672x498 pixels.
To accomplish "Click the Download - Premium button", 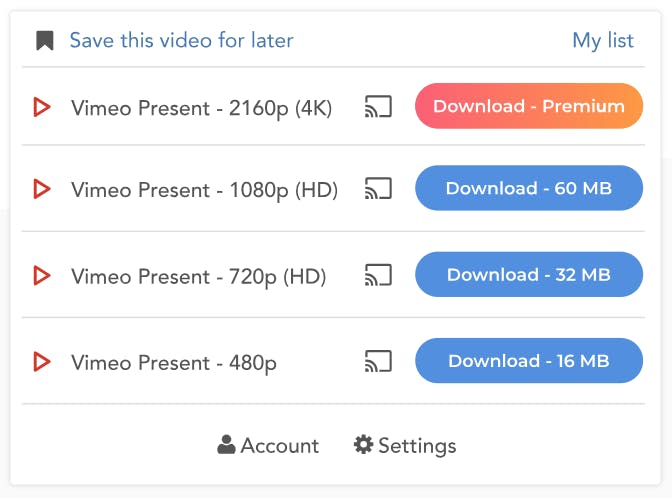I will [x=529, y=106].
